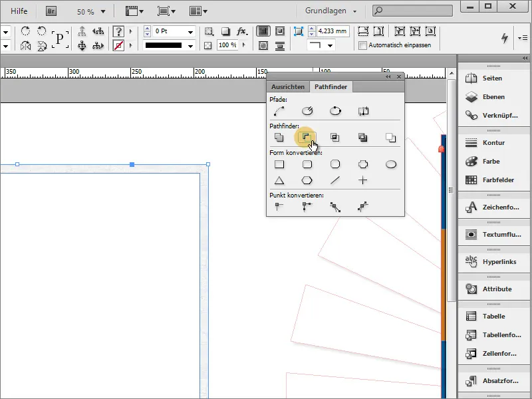Screen dimensions: 532x399
Task: Open Adobe Bridge via Br icon
Action: pyautogui.click(x=51, y=11)
